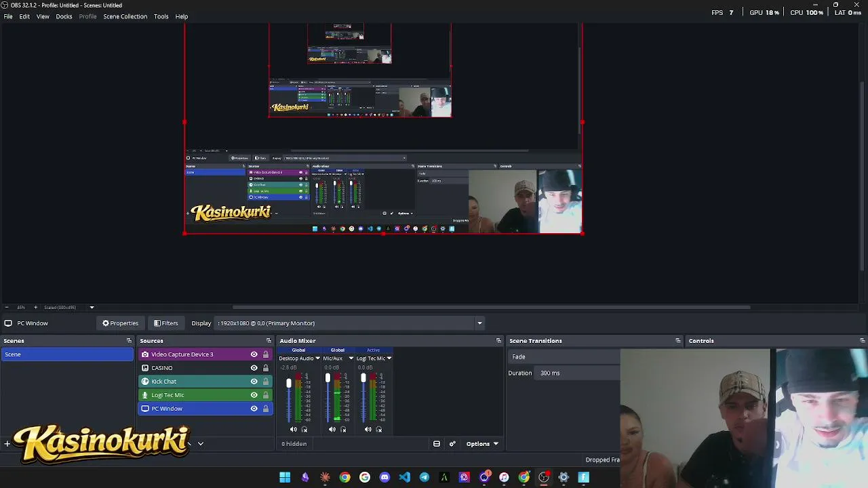This screenshot has width=868, height=488.
Task: Zoom out the preview with the minus button
Action: pos(6,308)
